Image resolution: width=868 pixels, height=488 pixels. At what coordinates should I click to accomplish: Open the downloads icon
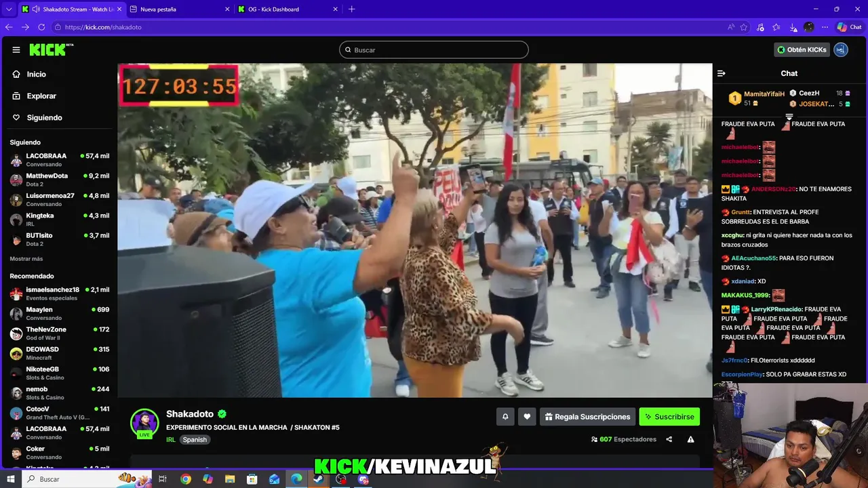pyautogui.click(x=793, y=27)
